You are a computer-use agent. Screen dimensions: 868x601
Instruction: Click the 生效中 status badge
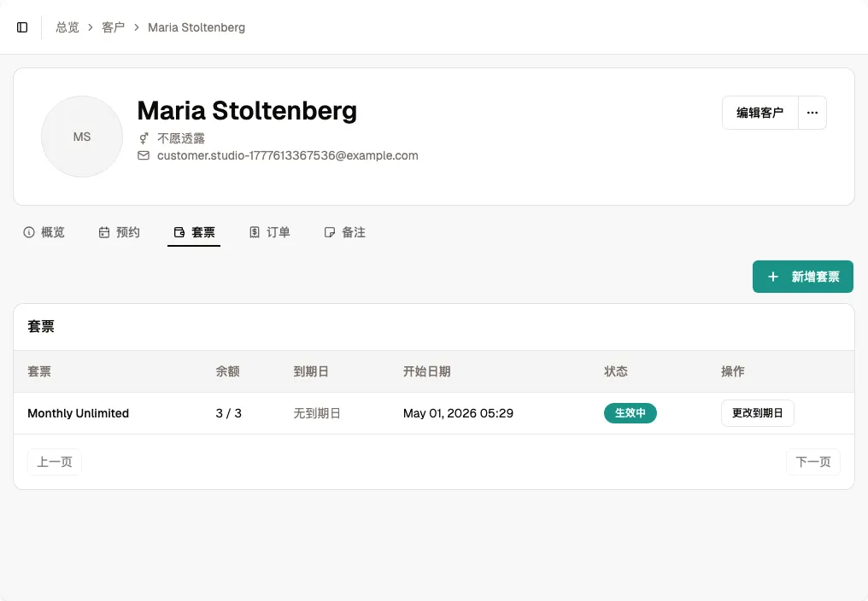pos(630,413)
